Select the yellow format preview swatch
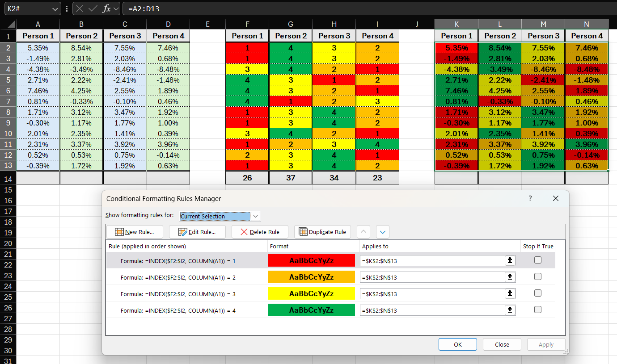This screenshot has height=364, width=617. click(x=311, y=294)
